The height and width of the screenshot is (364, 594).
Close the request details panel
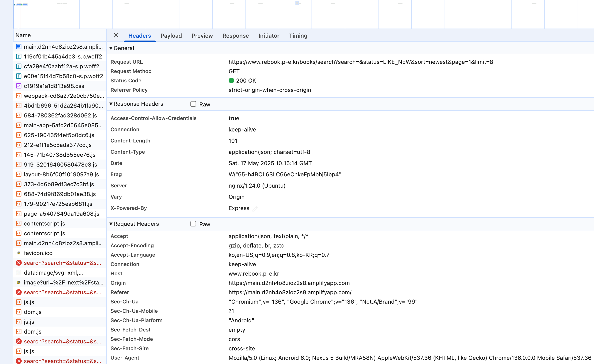116,35
